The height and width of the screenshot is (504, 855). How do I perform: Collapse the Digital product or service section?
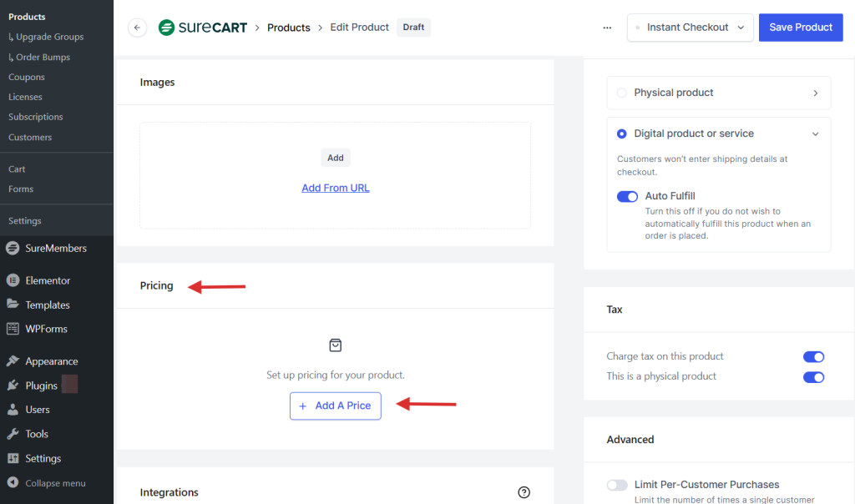coord(815,134)
